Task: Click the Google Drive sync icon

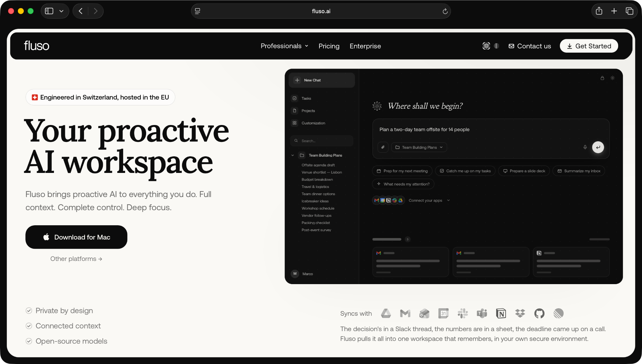Action: click(386, 313)
